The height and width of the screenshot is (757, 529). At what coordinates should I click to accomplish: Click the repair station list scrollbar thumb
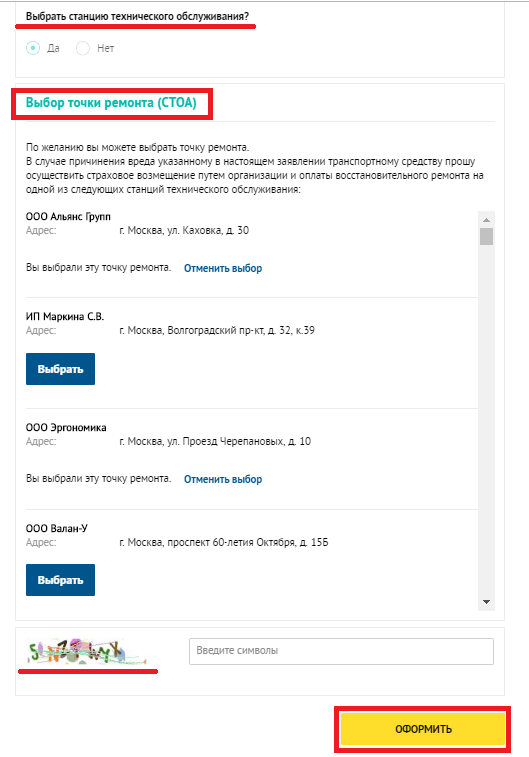[487, 237]
